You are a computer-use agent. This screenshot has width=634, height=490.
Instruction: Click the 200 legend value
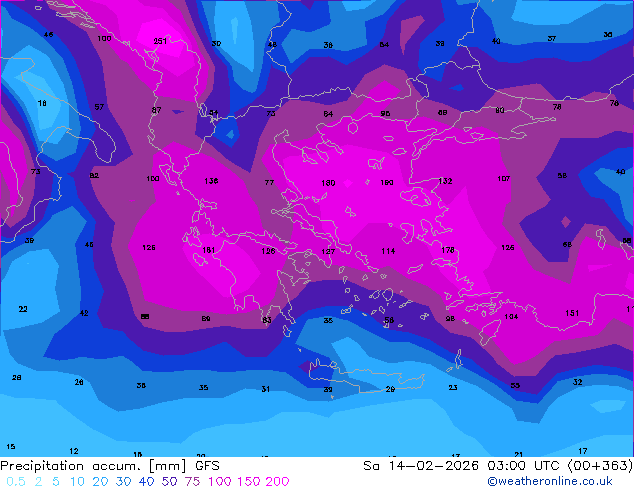click(277, 481)
